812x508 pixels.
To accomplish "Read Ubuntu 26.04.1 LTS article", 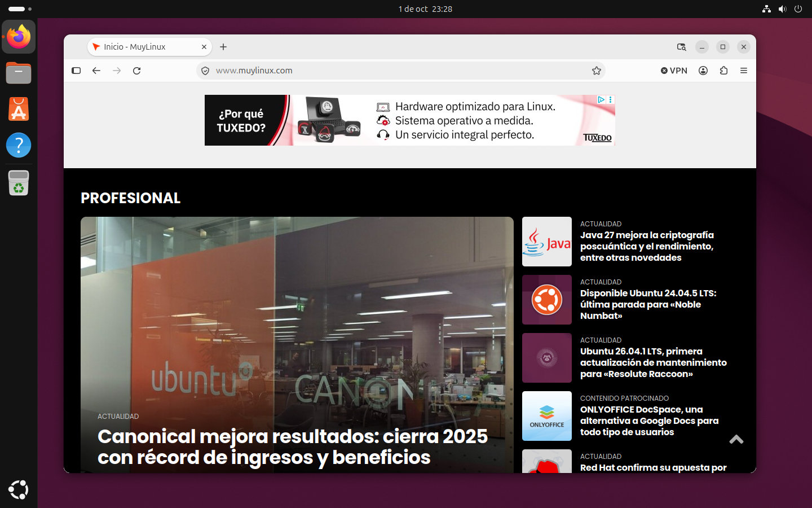I will (x=653, y=362).
